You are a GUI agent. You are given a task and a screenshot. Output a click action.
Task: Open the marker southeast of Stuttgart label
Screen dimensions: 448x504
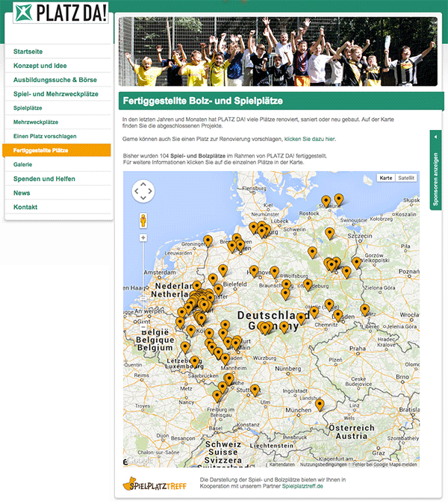pyautogui.click(x=255, y=391)
